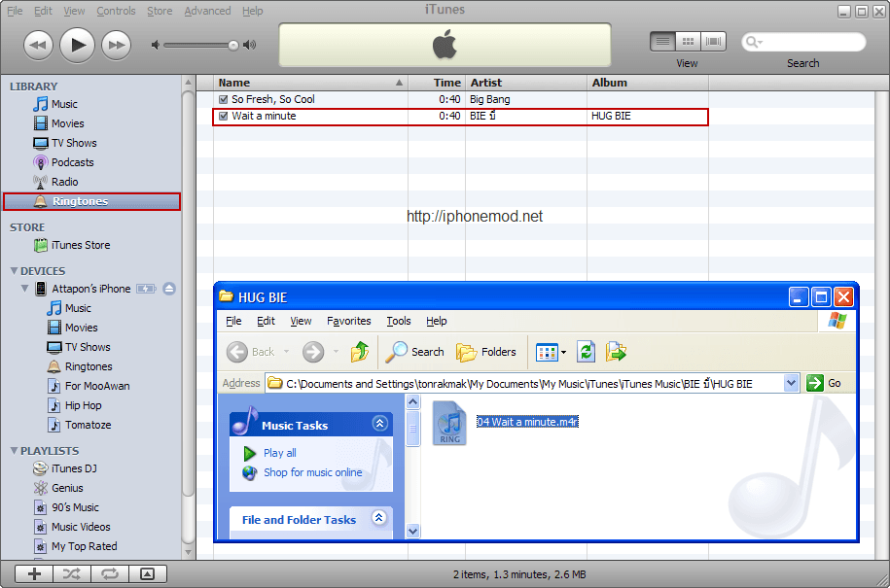The width and height of the screenshot is (890, 588).
Task: Open the For MooAwan playlist
Action: (x=88, y=386)
